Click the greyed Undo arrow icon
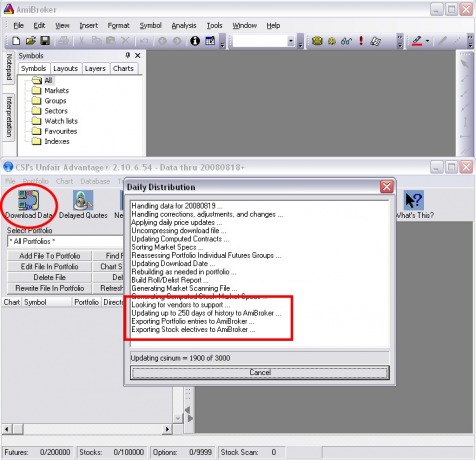476x460 pixels. pos(144,41)
